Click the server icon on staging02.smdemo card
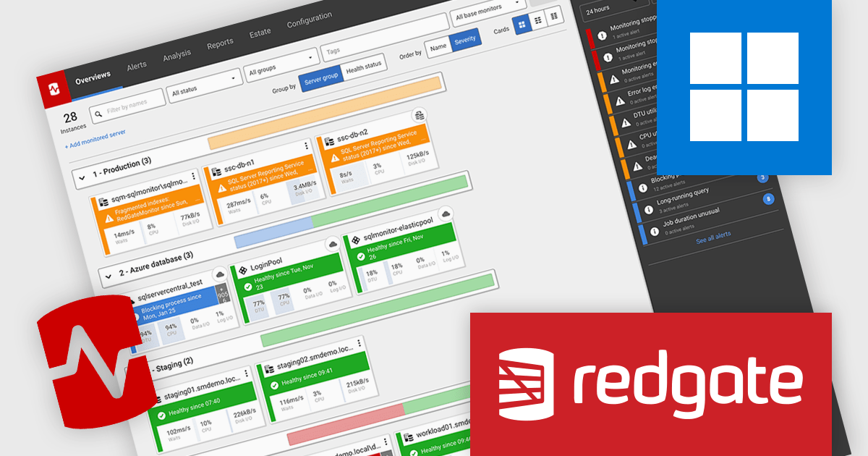Viewport: 868px width, 456px height. (269, 370)
